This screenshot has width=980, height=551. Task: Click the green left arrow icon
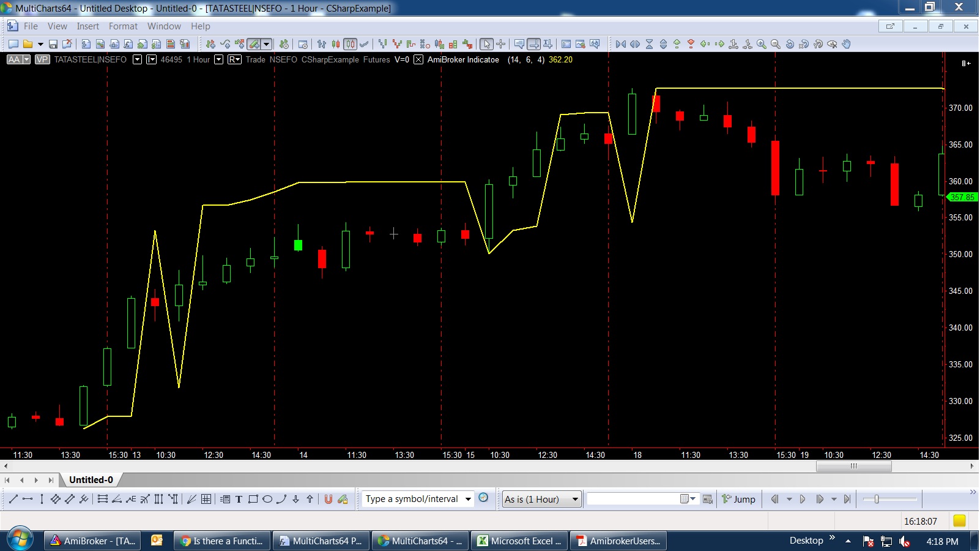[x=705, y=44]
